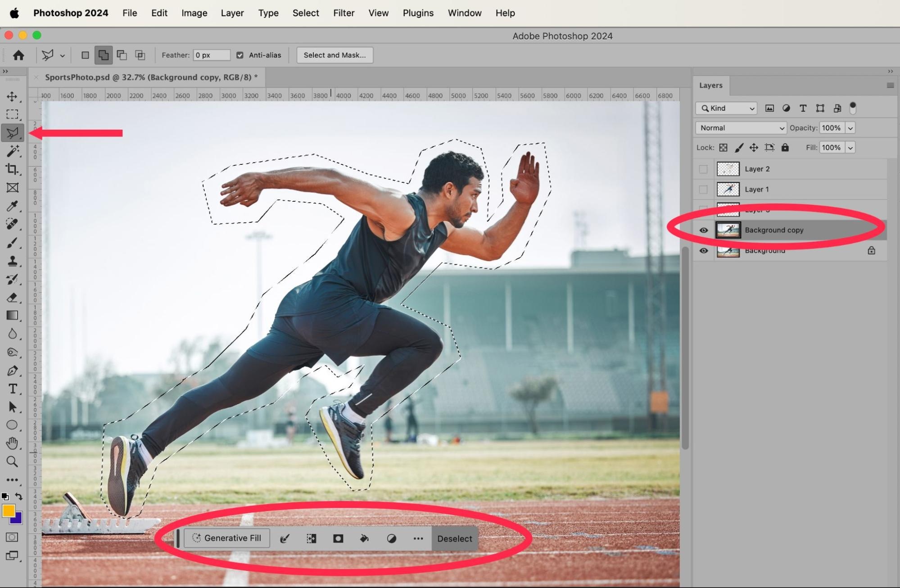Select the Move tool
900x588 pixels.
[x=12, y=96]
